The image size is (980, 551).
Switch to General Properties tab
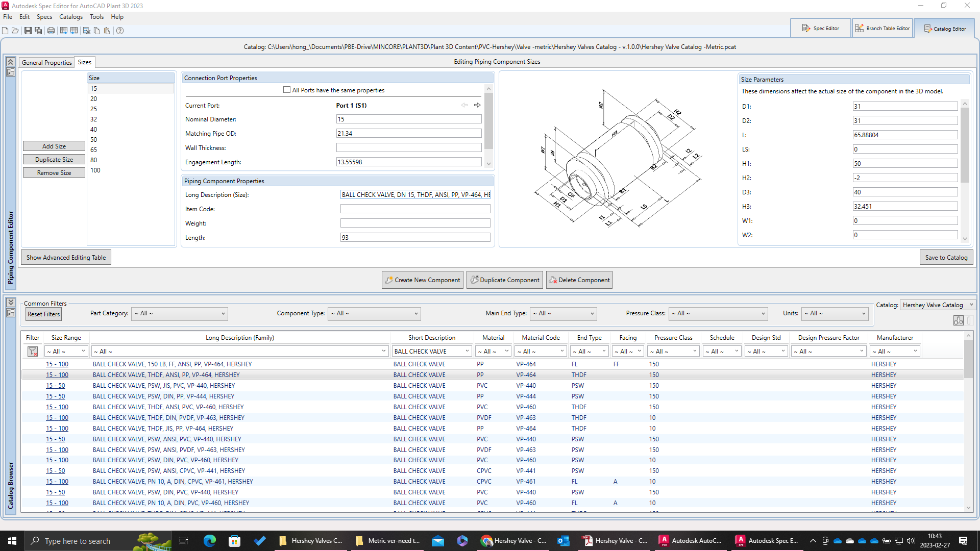(46, 62)
